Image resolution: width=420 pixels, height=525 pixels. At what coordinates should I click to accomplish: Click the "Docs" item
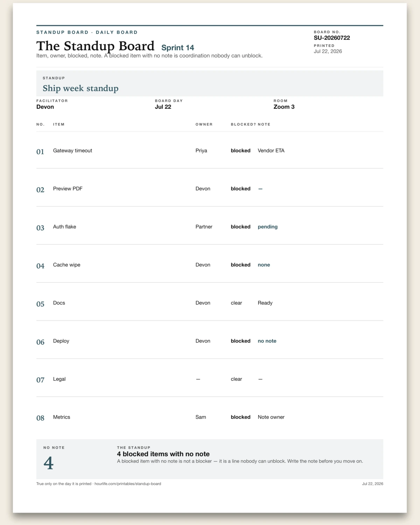click(59, 303)
